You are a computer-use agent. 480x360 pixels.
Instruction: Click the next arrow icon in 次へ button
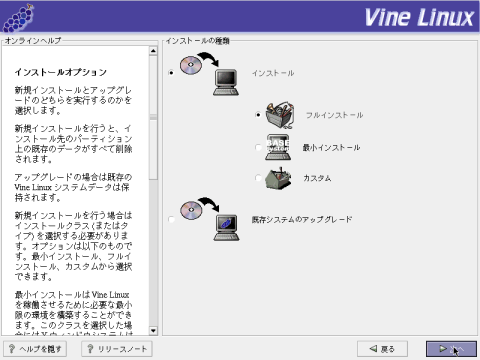(443, 349)
